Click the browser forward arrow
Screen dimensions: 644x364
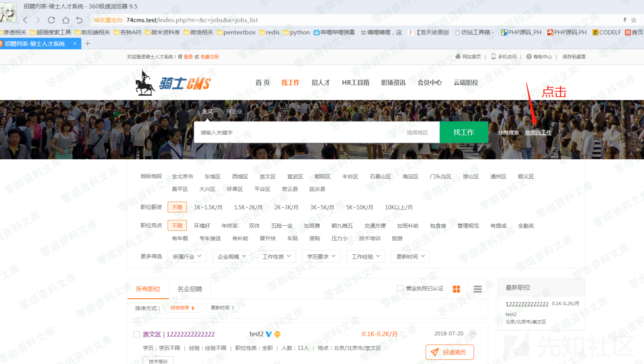(38, 20)
